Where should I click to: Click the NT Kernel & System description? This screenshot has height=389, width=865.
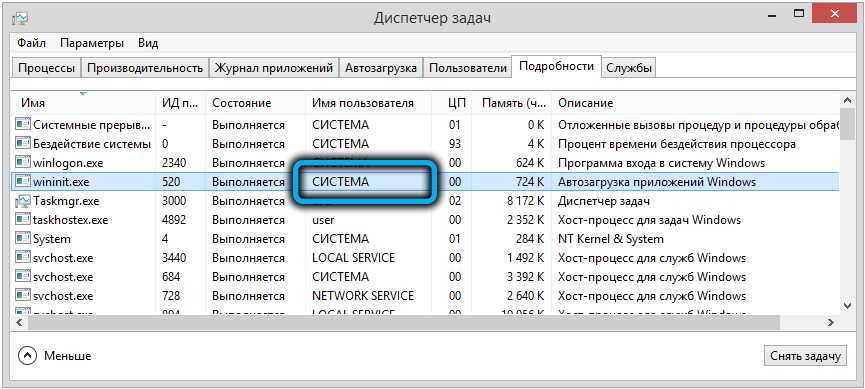pyautogui.click(x=611, y=239)
